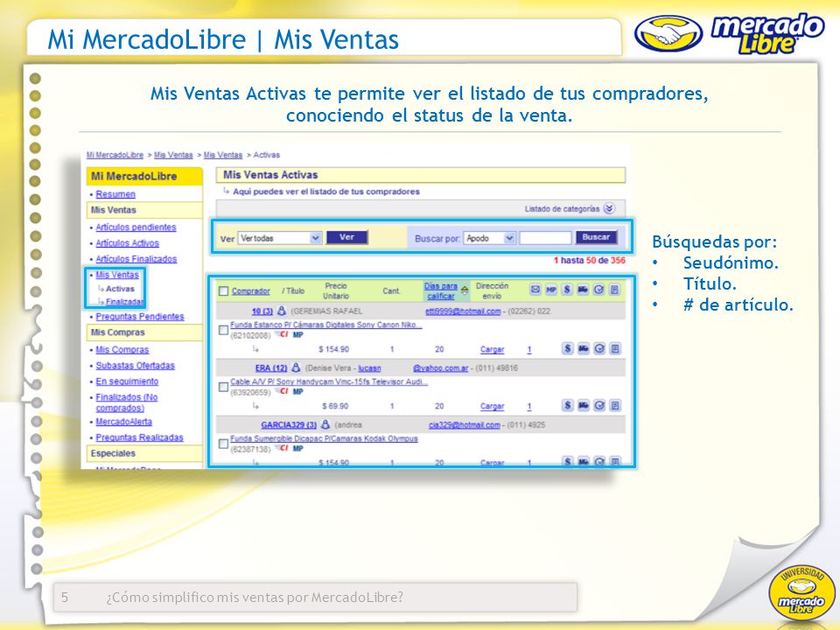Click the document icon in the $ 69.90 row
Screen dimensions: 840x630
point(615,405)
